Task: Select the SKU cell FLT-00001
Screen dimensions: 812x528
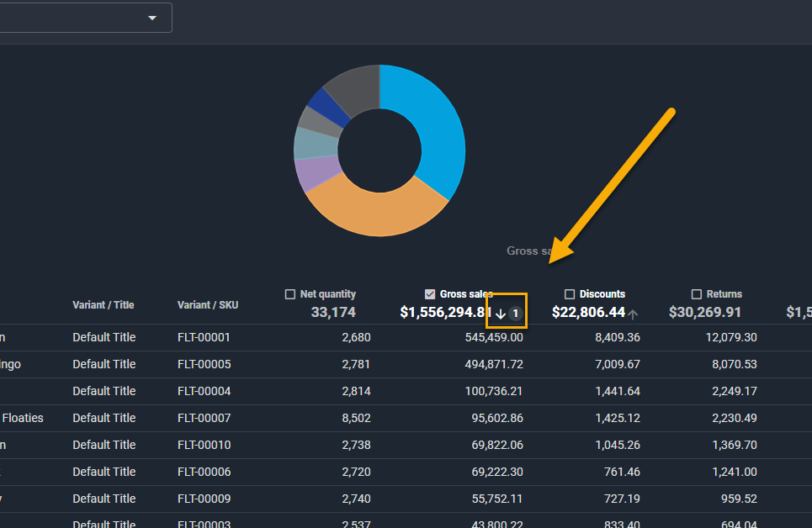Action: (203, 337)
